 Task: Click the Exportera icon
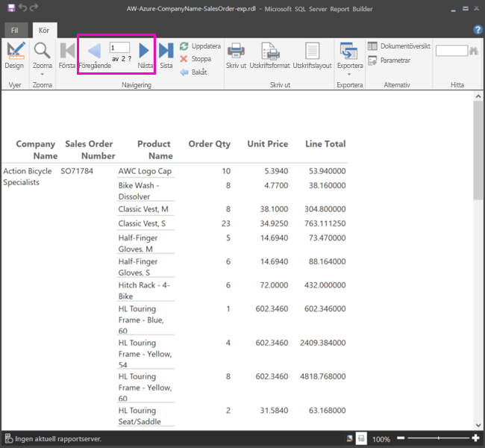pyautogui.click(x=349, y=51)
